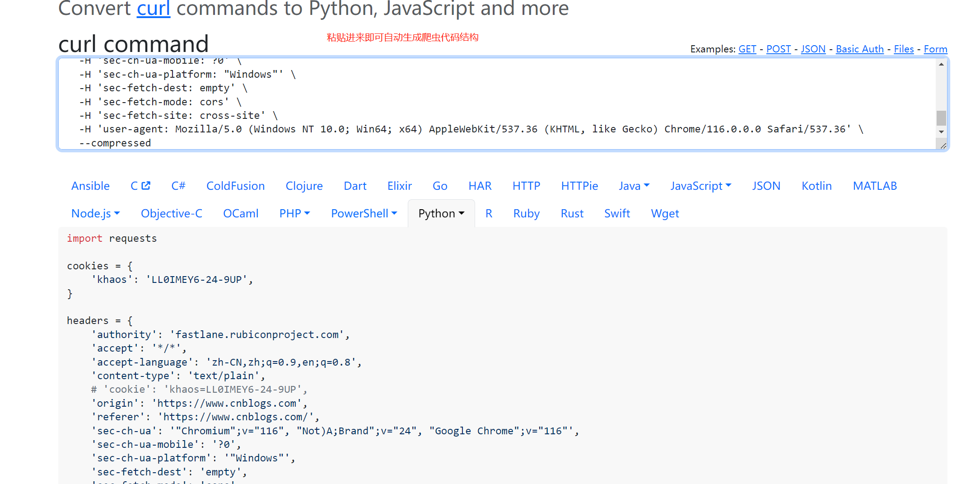Click the curl textarea scroll-up arrow
Screen dimensions: 980x484
941,65
